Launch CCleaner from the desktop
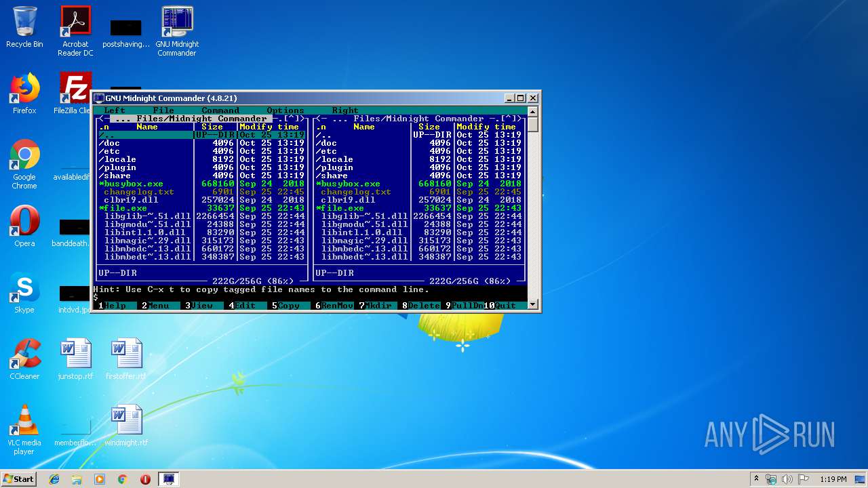 tap(24, 359)
